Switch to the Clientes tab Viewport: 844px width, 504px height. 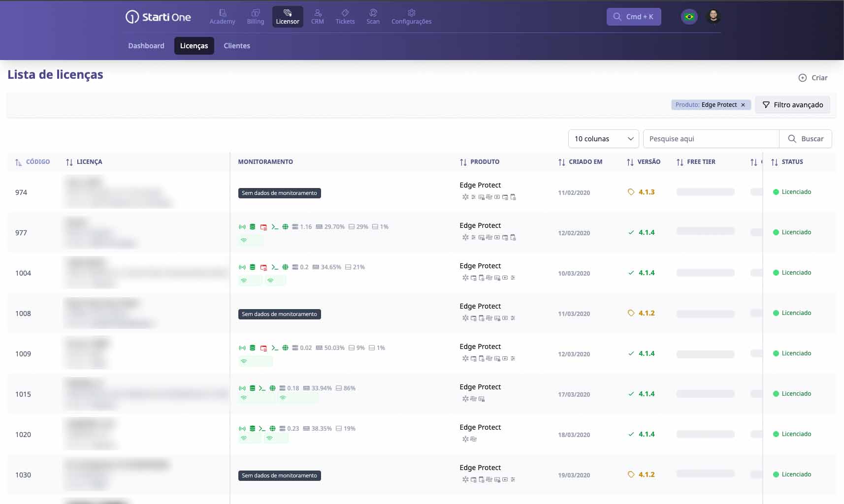pos(237,46)
